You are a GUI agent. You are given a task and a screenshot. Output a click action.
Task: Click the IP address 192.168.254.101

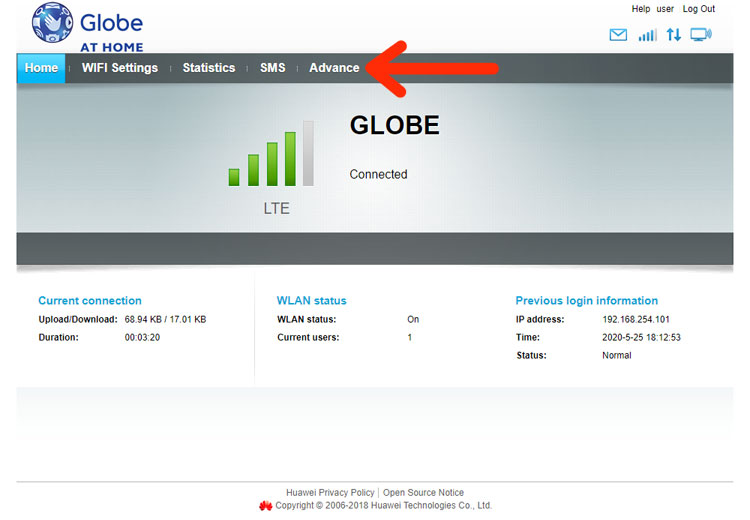click(636, 319)
